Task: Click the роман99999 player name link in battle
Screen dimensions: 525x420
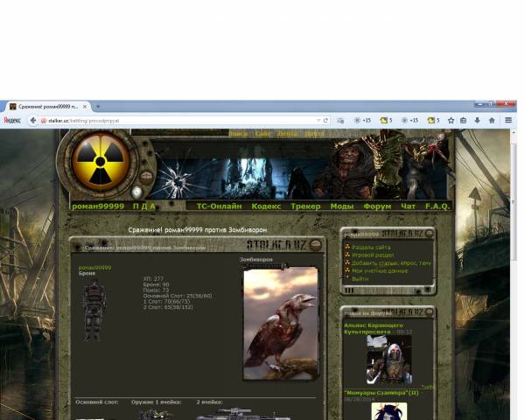Action: coord(94,268)
